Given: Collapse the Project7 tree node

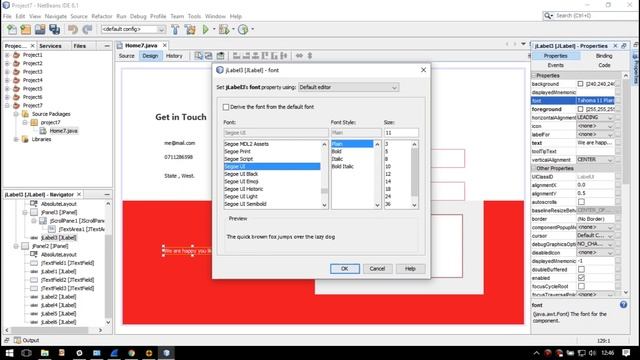Looking at the screenshot, I should pyautogui.click(x=7, y=105).
